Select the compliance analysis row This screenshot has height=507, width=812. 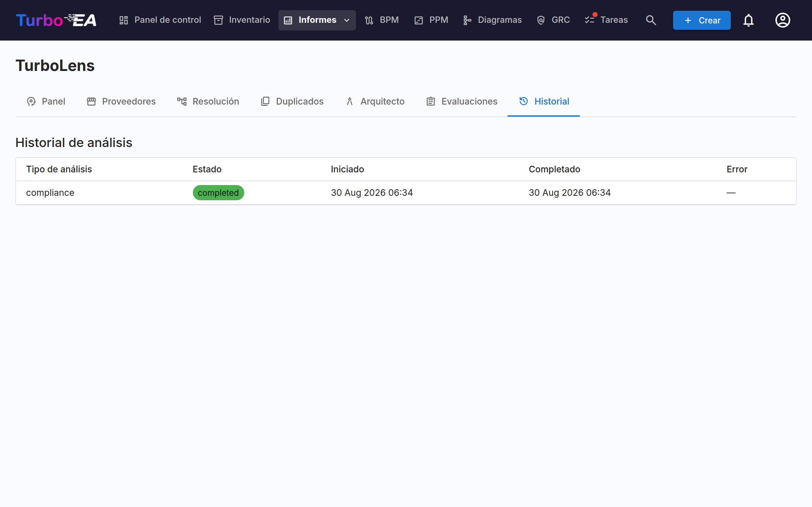pyautogui.click(x=406, y=193)
